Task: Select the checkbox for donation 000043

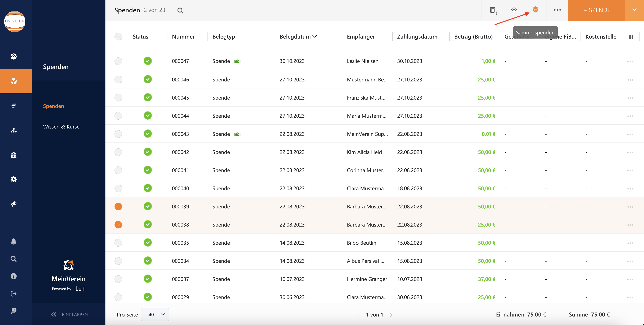Action: pos(118,134)
